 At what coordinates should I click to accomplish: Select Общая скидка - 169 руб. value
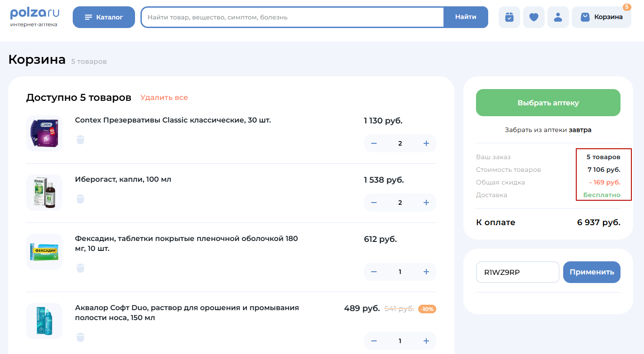605,183
